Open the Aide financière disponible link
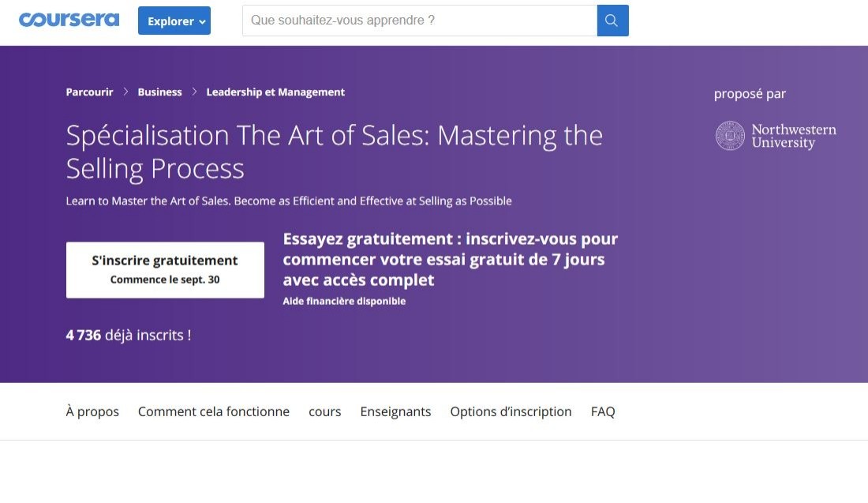Image resolution: width=868 pixels, height=503 pixels. click(x=344, y=302)
